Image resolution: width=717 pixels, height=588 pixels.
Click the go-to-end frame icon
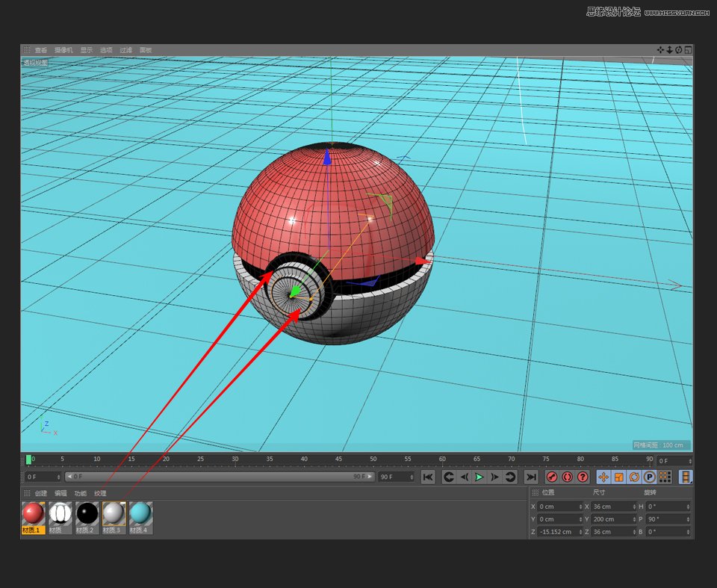(x=530, y=477)
